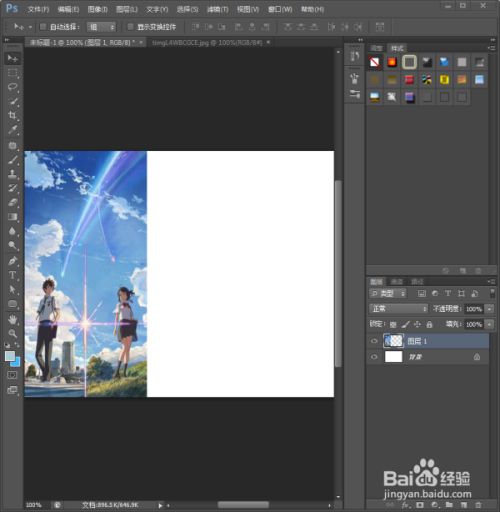Select the Horizontal Type tool
Image resolution: width=500 pixels, height=512 pixels.
(x=12, y=275)
